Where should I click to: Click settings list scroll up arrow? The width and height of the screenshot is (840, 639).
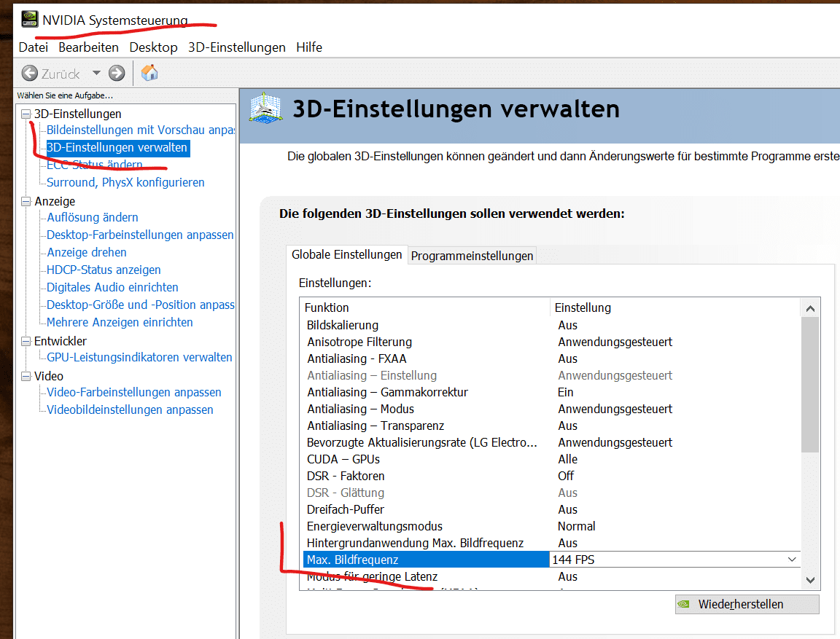click(810, 308)
